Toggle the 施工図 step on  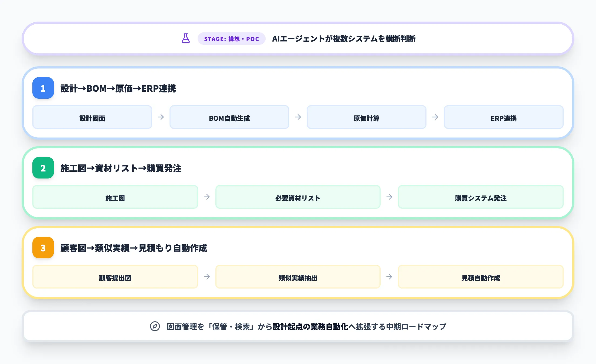click(115, 197)
